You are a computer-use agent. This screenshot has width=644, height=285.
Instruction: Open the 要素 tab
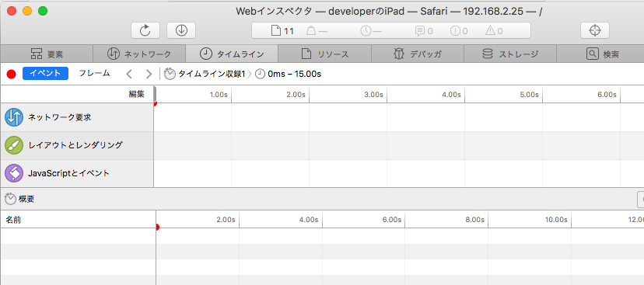click(47, 54)
